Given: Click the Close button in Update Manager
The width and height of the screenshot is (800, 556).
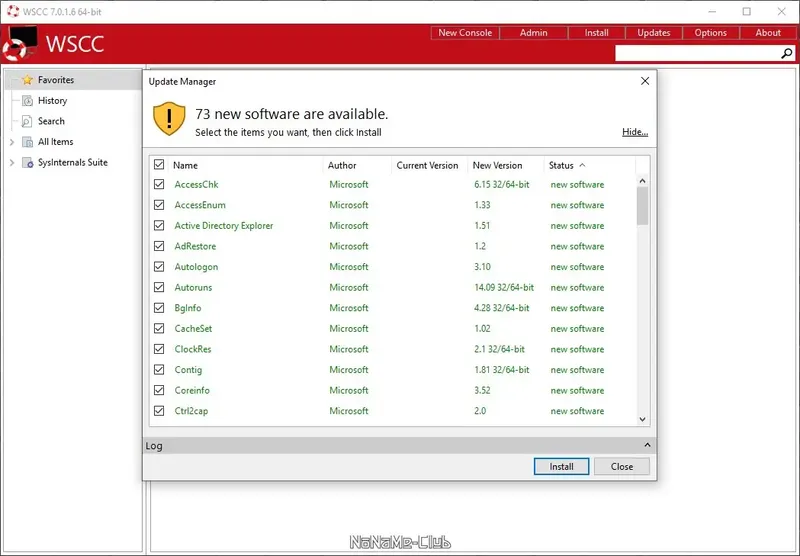Looking at the screenshot, I should [x=622, y=466].
